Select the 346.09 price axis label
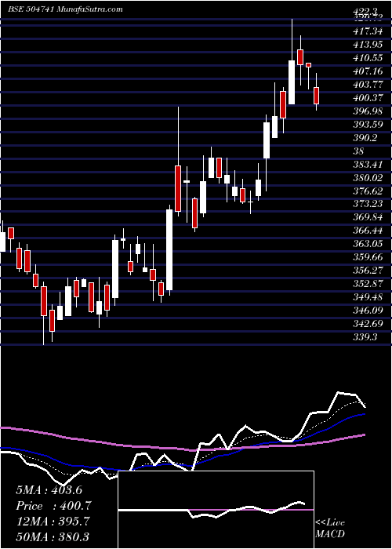392x549 pixels. (x=368, y=311)
